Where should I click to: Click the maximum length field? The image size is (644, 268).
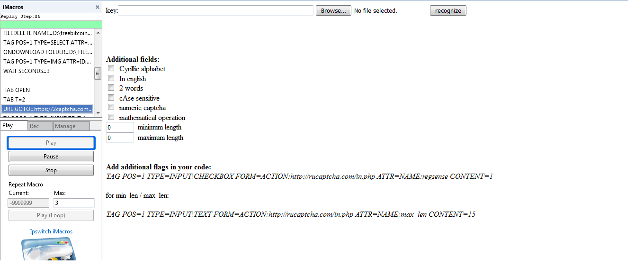[120, 138]
